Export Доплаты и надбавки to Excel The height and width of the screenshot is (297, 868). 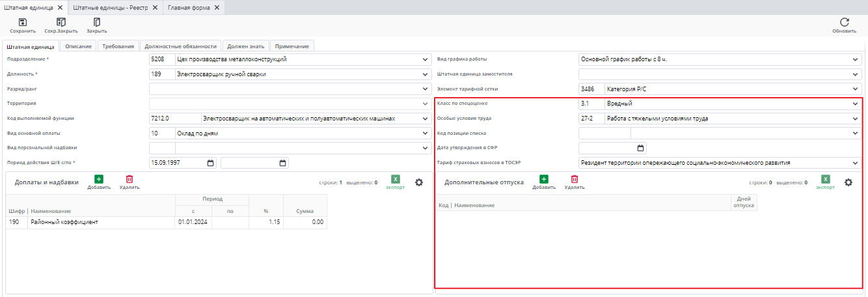(x=395, y=180)
